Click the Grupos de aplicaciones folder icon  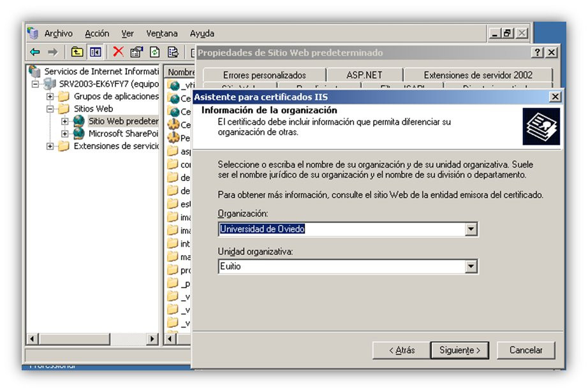click(x=64, y=96)
